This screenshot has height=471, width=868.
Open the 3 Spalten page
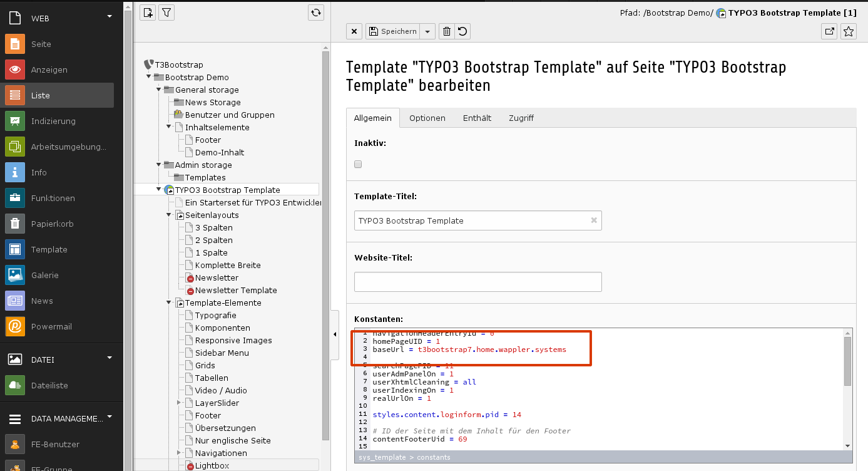[214, 227]
